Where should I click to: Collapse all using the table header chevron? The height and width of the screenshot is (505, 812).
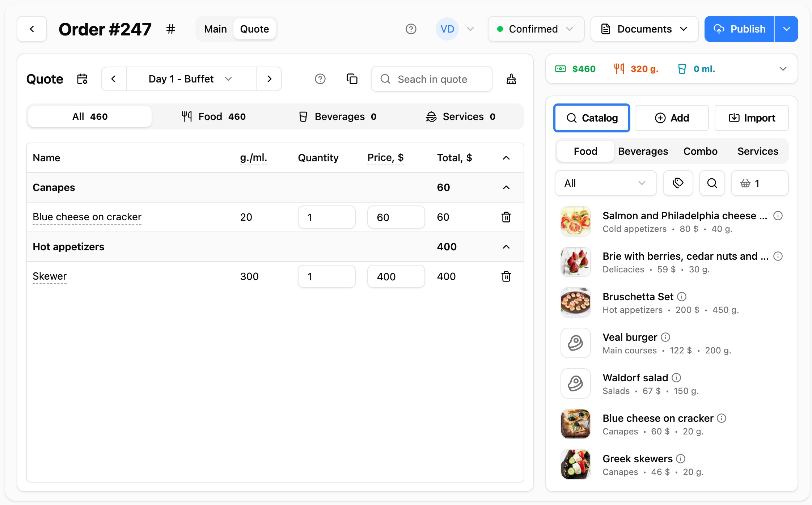(506, 158)
